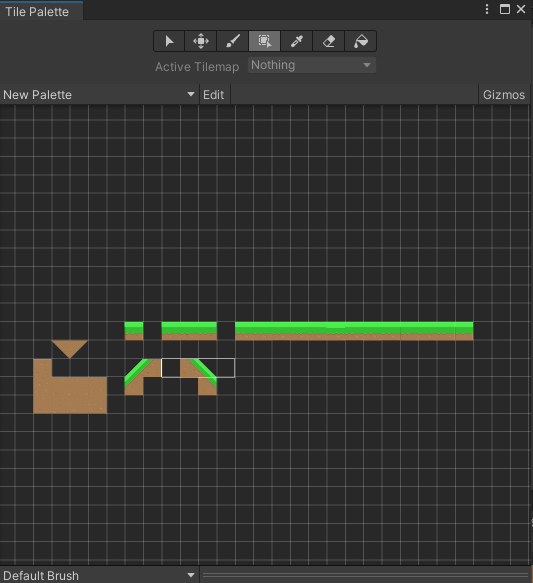Pick the Paintbrush tool
Screen dimensions: 533x583
(x=233, y=41)
